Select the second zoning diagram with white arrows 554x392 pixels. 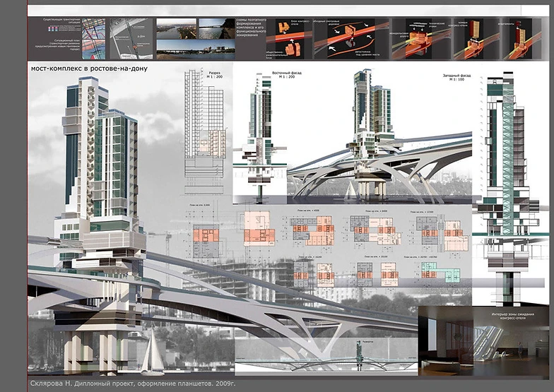tap(351, 39)
